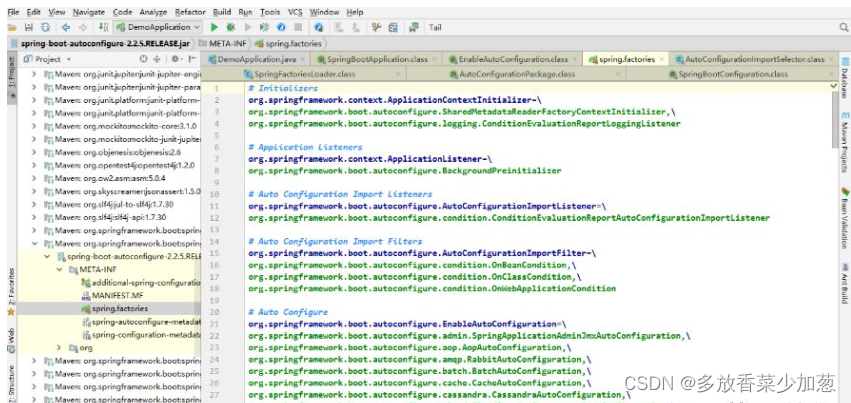Open the Maven Projects tool window
This screenshot has height=403, width=851.
[x=844, y=142]
